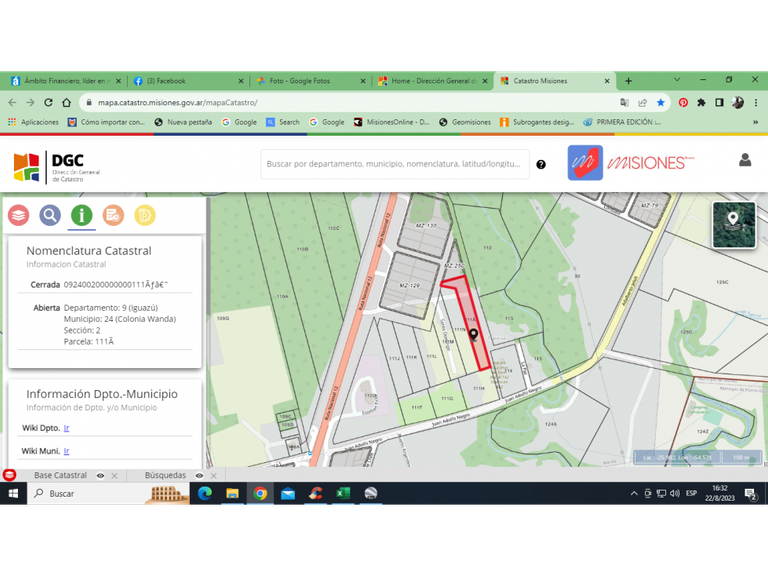Click the yellow coin-style sidebar icon

click(x=145, y=215)
